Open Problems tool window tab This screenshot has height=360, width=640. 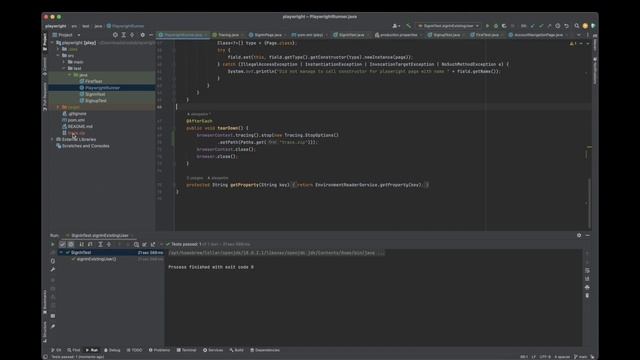tap(159, 350)
